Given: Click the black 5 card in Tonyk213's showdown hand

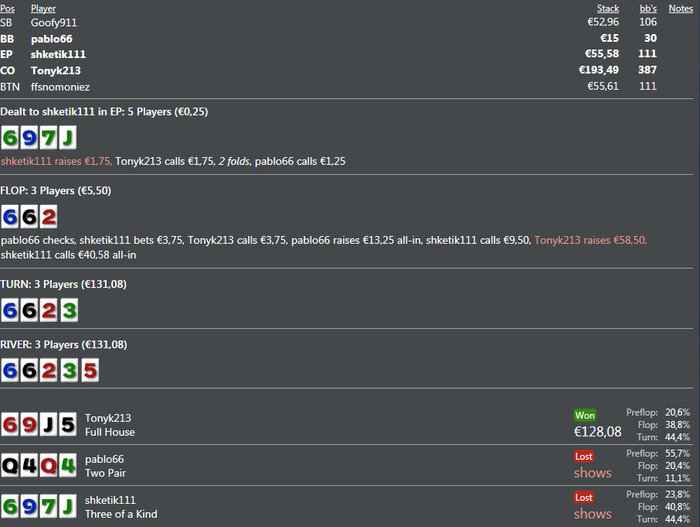Looking at the screenshot, I should [67, 425].
